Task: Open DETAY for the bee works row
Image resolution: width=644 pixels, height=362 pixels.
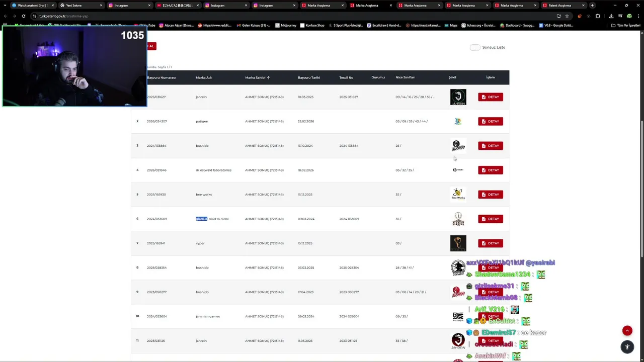Action: [491, 195]
